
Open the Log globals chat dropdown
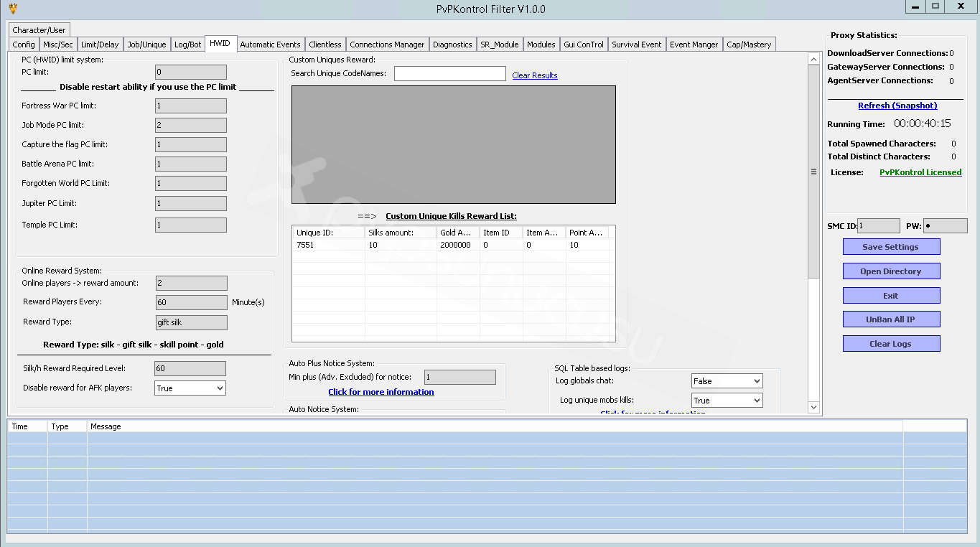coord(727,381)
